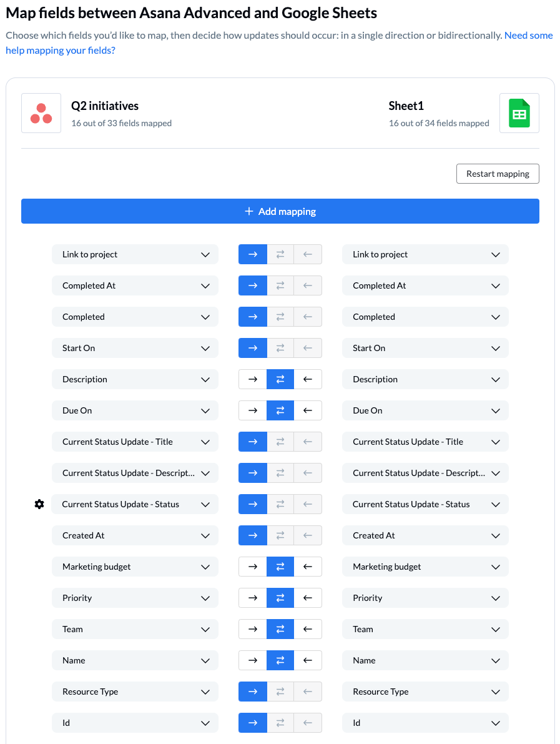Click the Google Sheets icon beside Sheet1
The height and width of the screenshot is (744, 560).
519,113
